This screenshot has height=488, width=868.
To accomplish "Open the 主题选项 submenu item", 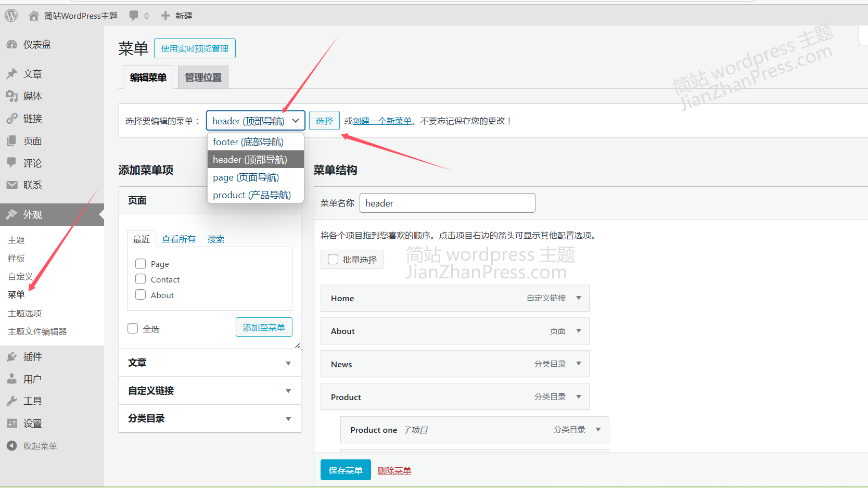I will [25, 313].
